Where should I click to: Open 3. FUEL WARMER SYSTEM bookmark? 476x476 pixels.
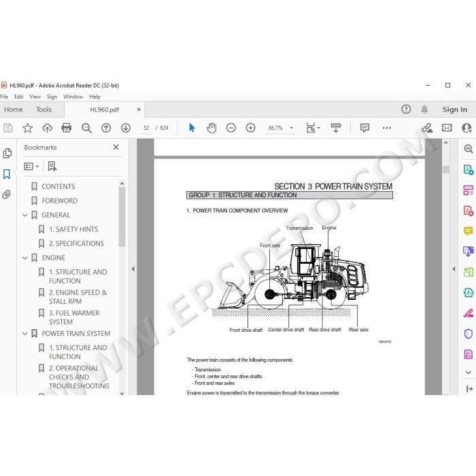tap(74, 318)
